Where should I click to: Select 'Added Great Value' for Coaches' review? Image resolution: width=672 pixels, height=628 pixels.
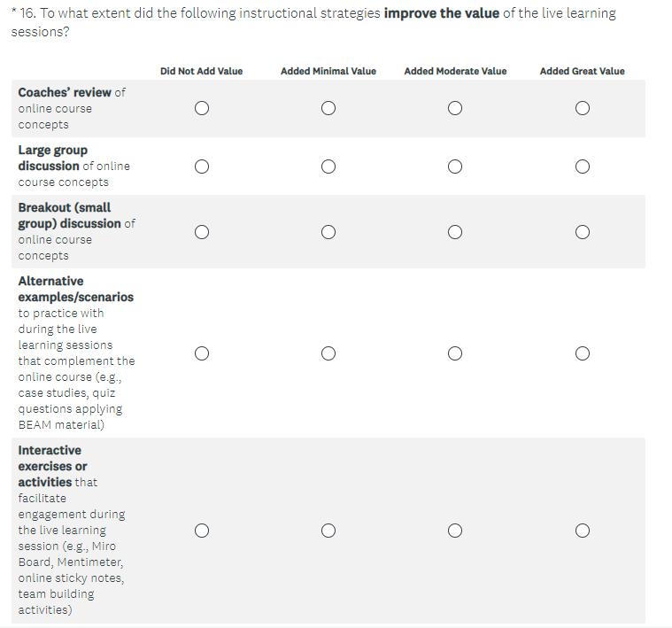pyautogui.click(x=582, y=109)
